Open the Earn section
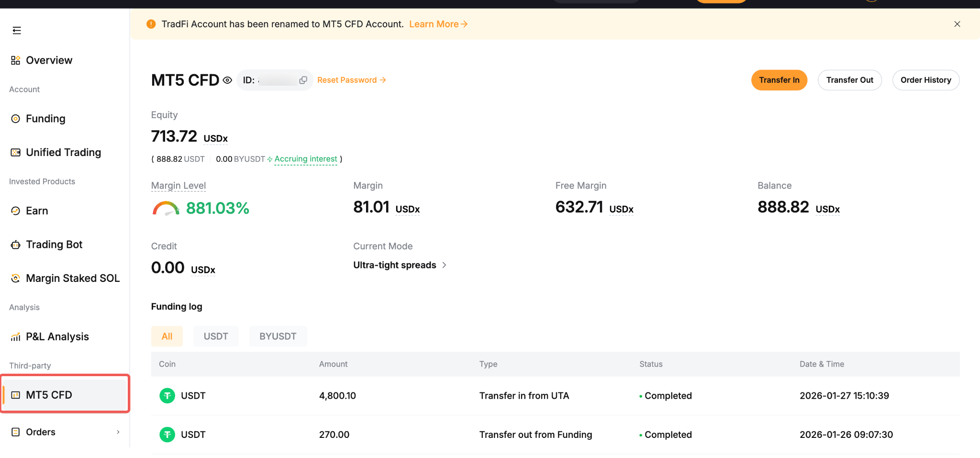 click(x=37, y=211)
